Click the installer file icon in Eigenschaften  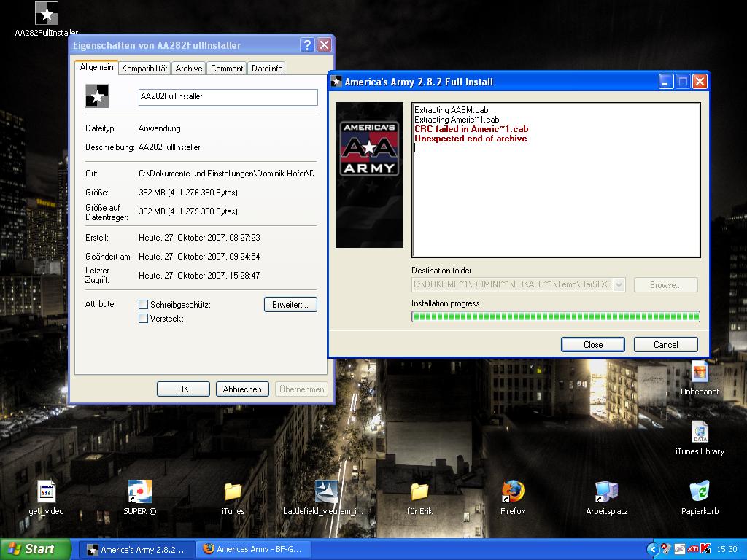point(97,96)
